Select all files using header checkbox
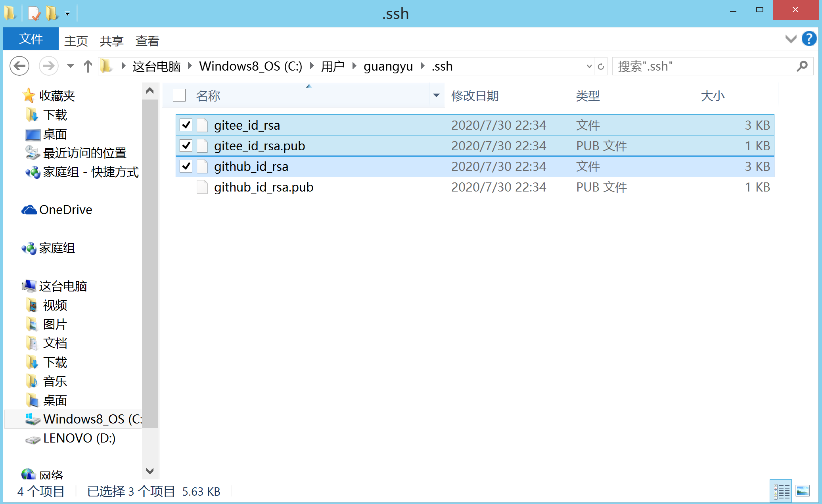Viewport: 822px width, 504px height. (x=179, y=95)
